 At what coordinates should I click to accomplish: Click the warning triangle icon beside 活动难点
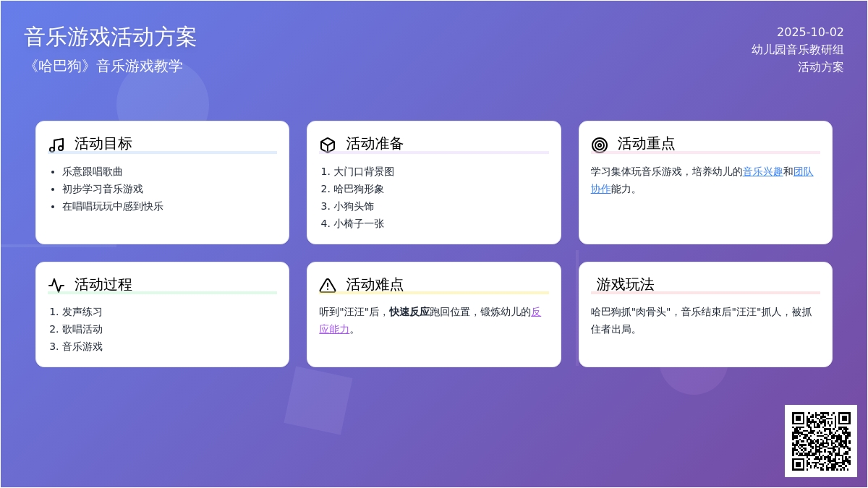pos(328,285)
